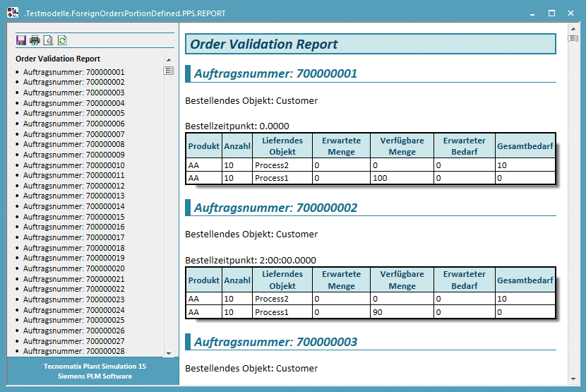
Task: Pick Auftragsnummer: 700000022 from the sidebar
Action: (x=73, y=289)
